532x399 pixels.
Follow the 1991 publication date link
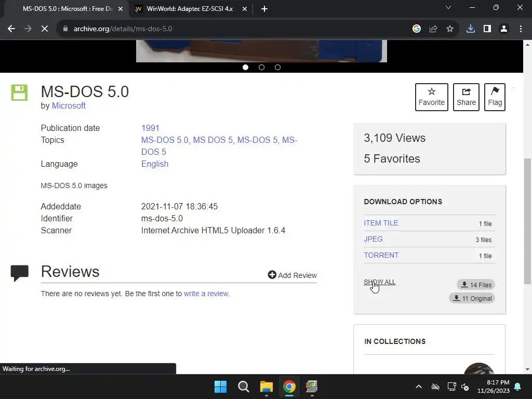(150, 128)
